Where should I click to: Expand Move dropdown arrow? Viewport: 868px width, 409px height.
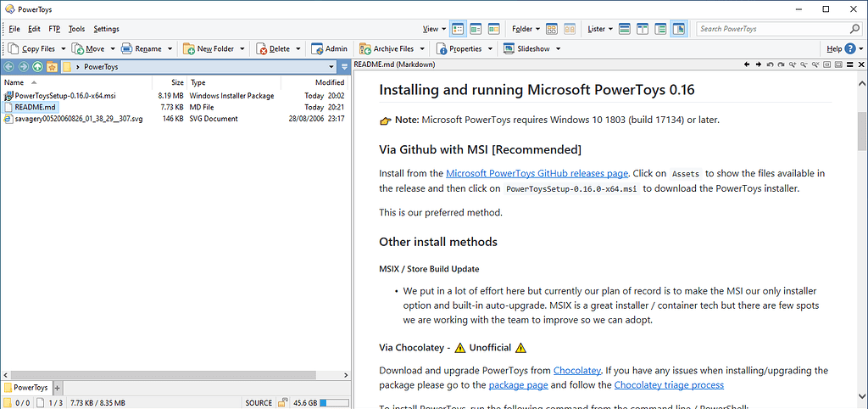coord(113,48)
